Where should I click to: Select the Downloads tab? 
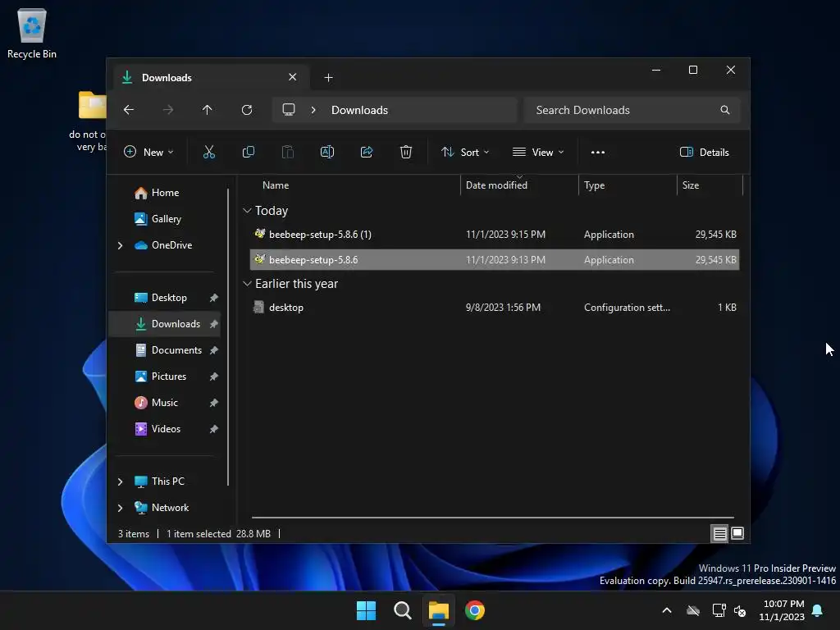tap(211, 78)
